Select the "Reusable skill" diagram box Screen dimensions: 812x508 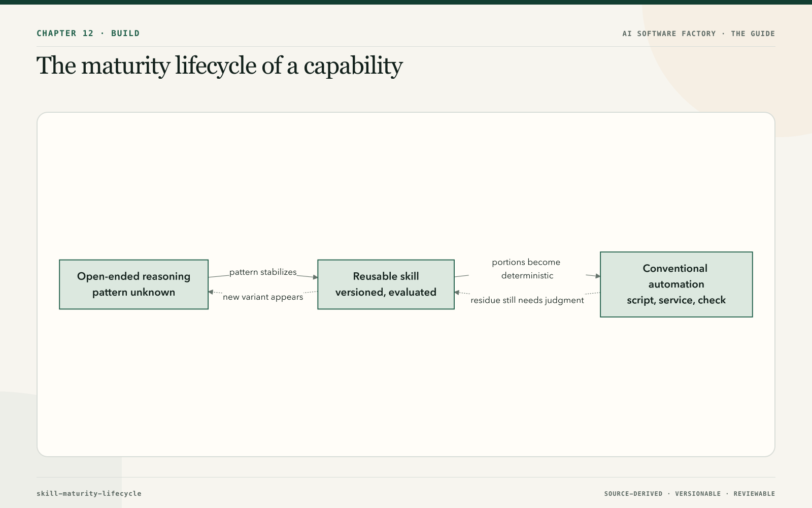tap(386, 284)
